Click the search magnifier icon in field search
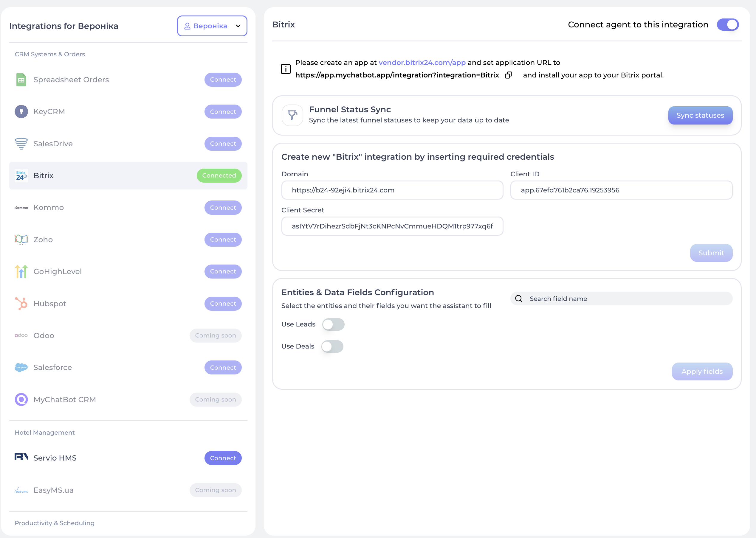 pyautogui.click(x=519, y=298)
